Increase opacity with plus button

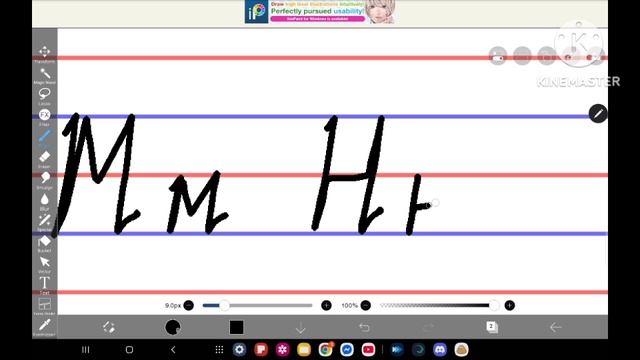pos(509,305)
